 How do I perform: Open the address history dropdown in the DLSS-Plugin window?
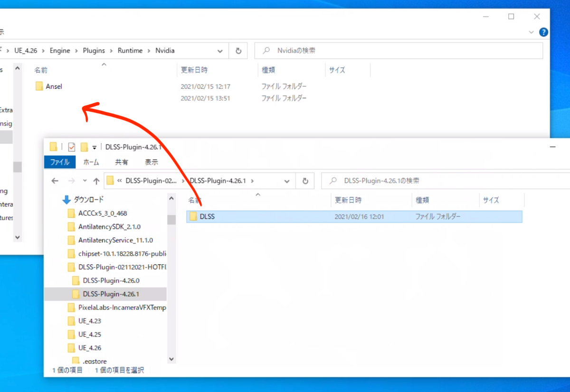point(287,181)
